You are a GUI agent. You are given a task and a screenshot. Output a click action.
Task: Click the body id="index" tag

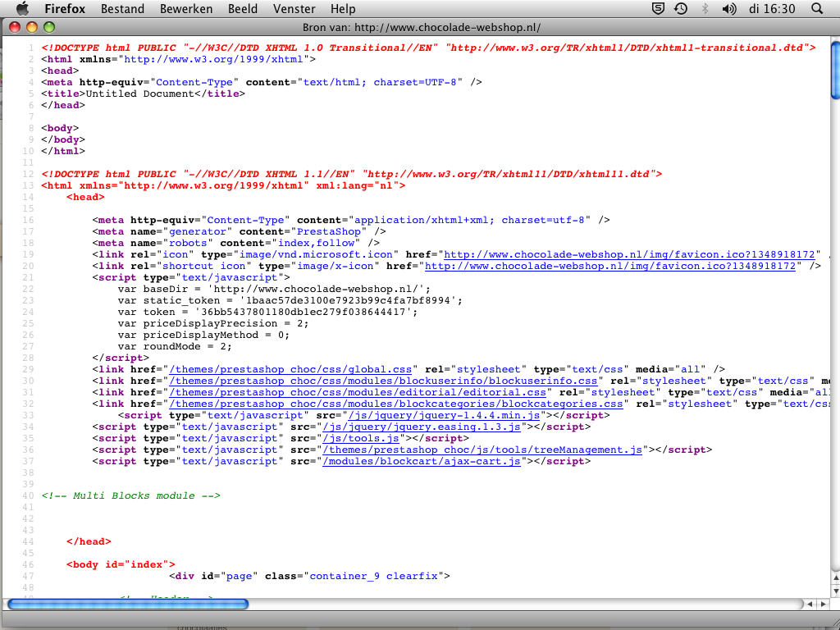click(x=121, y=564)
